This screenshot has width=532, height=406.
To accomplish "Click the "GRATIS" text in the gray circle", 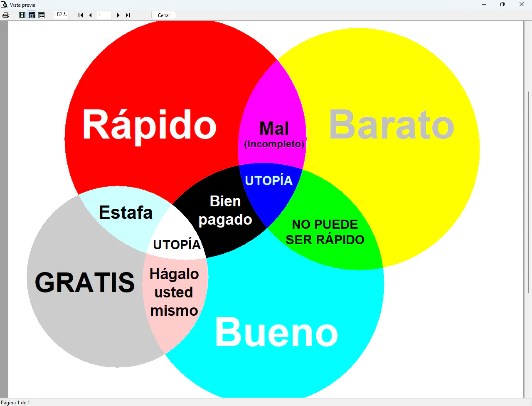I will point(85,282).
